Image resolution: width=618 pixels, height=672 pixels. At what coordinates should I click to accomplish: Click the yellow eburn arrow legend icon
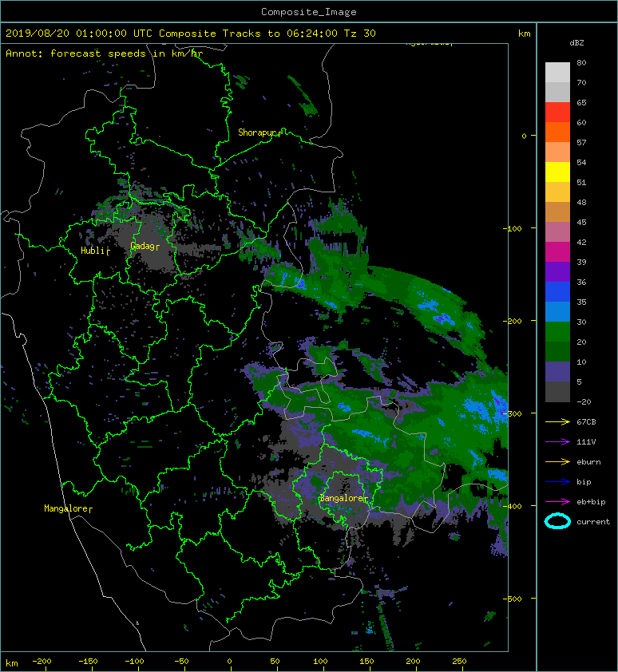tap(557, 462)
